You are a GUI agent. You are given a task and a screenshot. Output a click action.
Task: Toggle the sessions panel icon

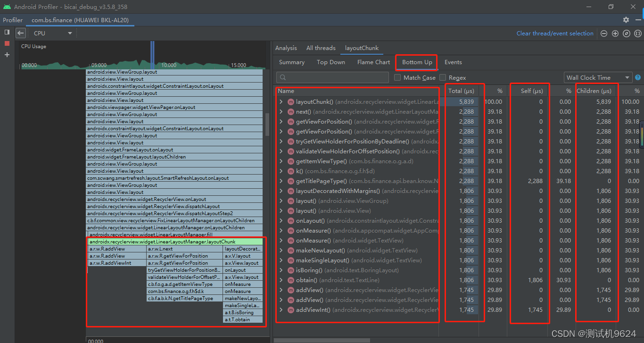(x=7, y=32)
